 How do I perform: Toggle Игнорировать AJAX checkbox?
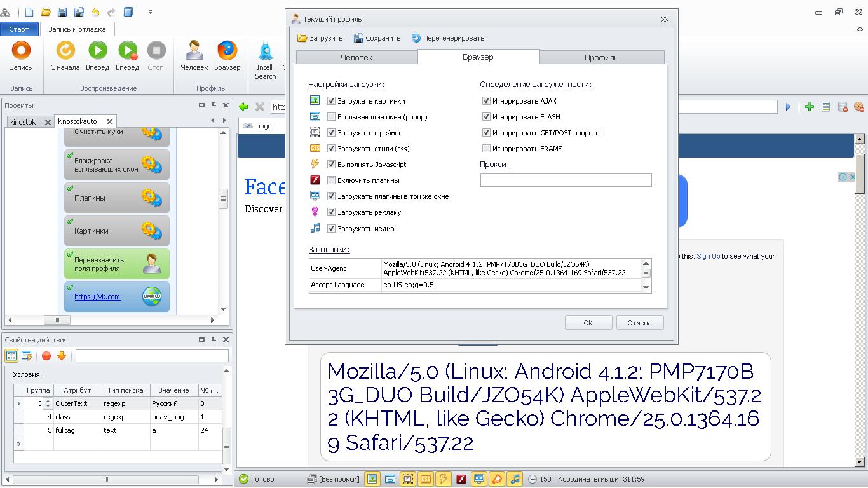[486, 101]
